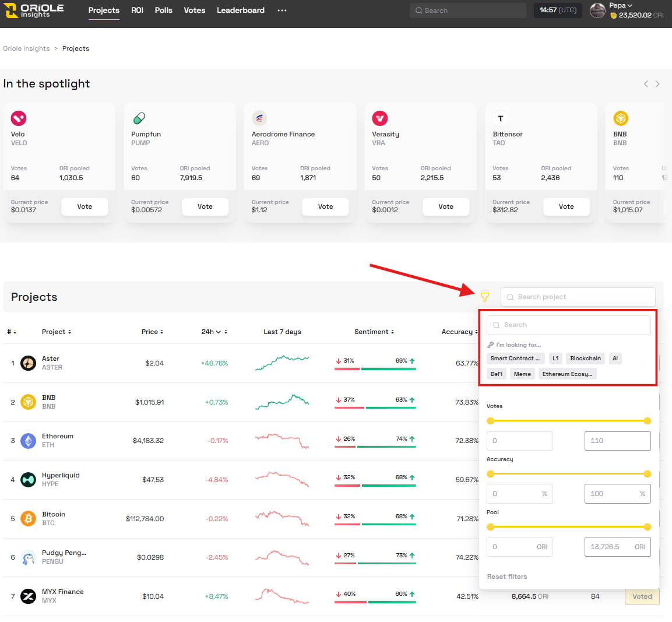This screenshot has width=672, height=622.
Task: Vote on the Pumpfun spotlight card
Action: [x=205, y=206]
